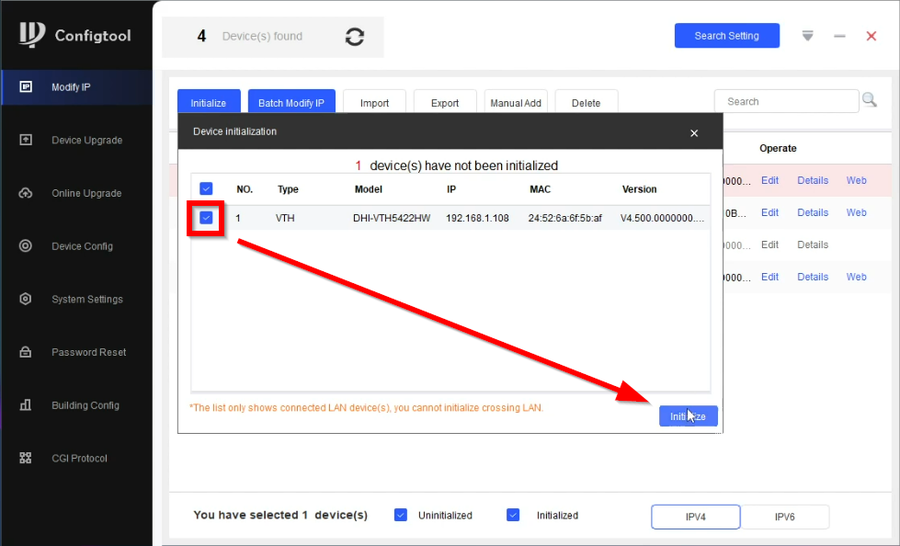
Task: Close the Device initialization dialog
Action: click(694, 133)
